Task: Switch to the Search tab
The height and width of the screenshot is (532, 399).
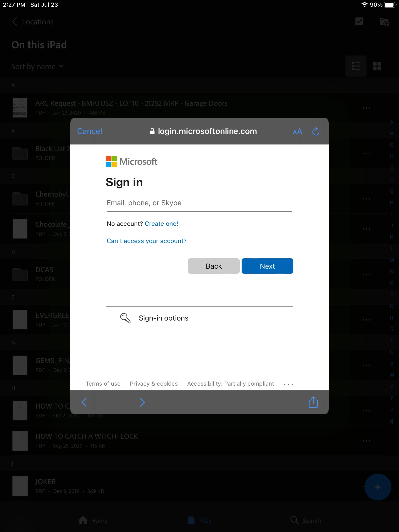Action: click(x=305, y=521)
